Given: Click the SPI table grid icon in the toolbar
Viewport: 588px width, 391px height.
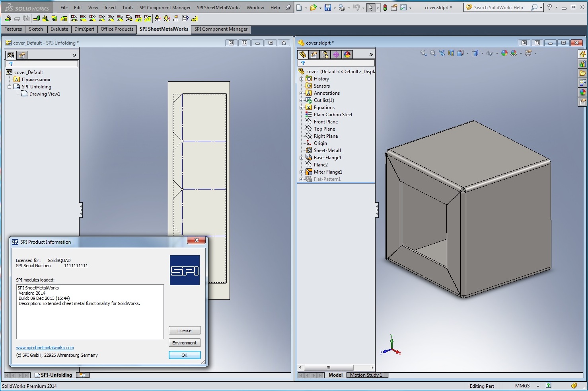Looking at the screenshot, I should coord(176,18).
